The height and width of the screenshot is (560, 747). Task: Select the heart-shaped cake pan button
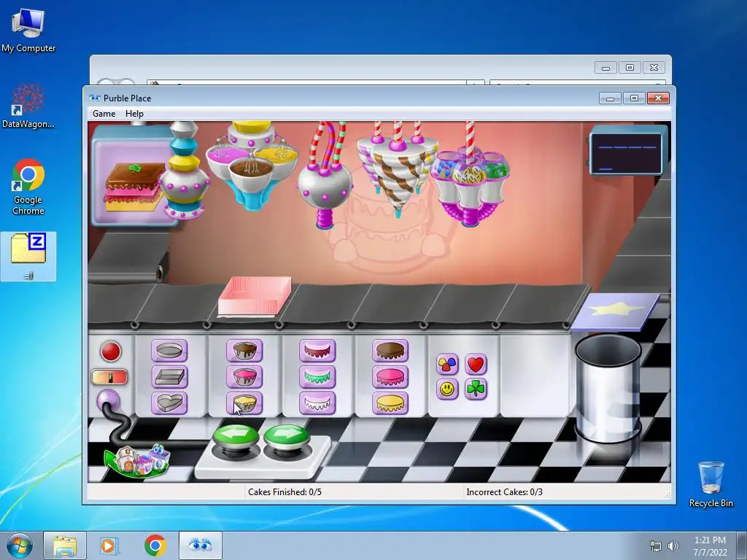[169, 402]
